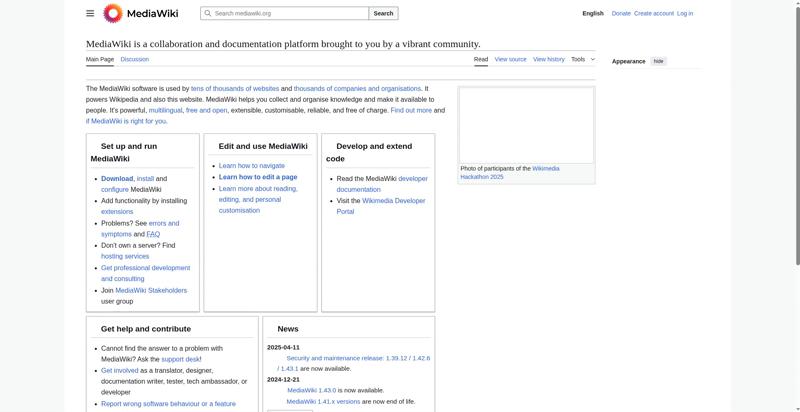The width and height of the screenshot is (800, 412).
Task: Click the 'Get help and contribute' heading
Action: [x=146, y=329]
